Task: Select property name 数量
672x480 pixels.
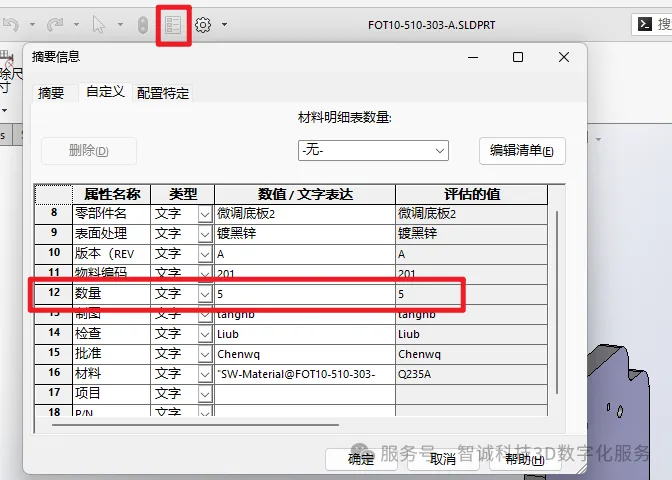Action: pos(111,294)
